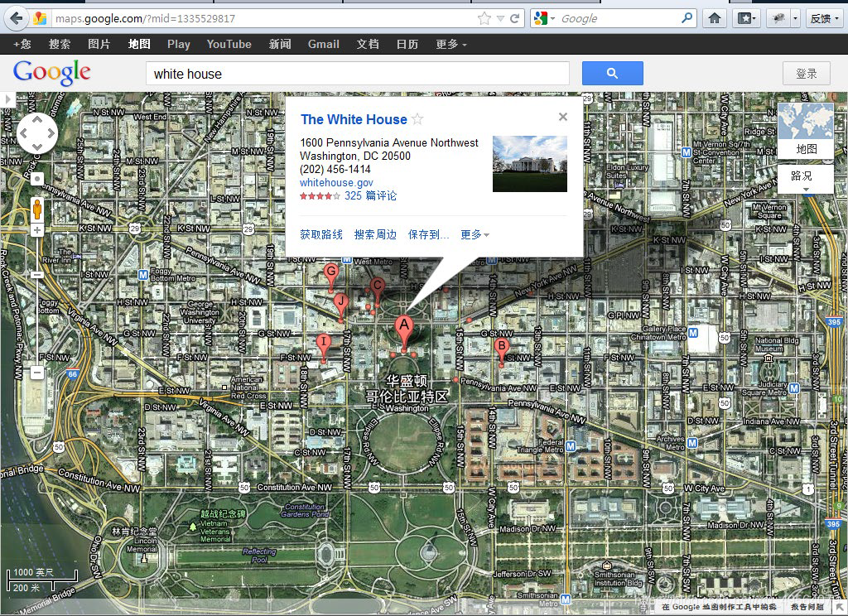Close the White House info window
This screenshot has height=616, width=848.
click(x=563, y=117)
